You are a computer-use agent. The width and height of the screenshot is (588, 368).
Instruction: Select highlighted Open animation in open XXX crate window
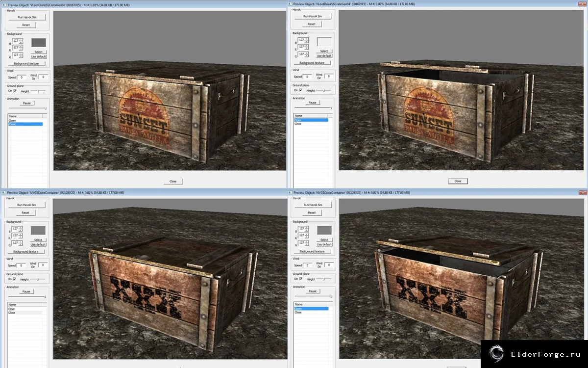click(x=311, y=309)
